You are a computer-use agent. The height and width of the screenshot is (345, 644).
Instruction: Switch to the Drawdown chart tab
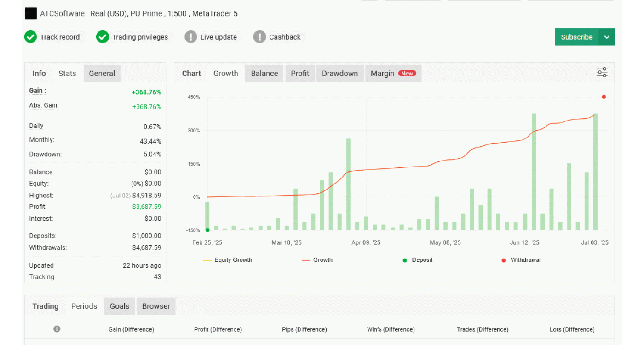[339, 74]
